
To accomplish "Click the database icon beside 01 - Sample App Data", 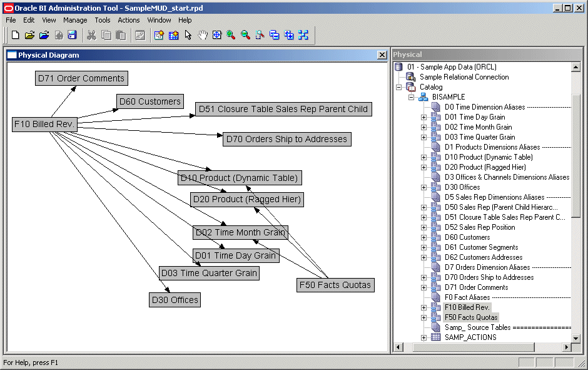I will (x=398, y=67).
